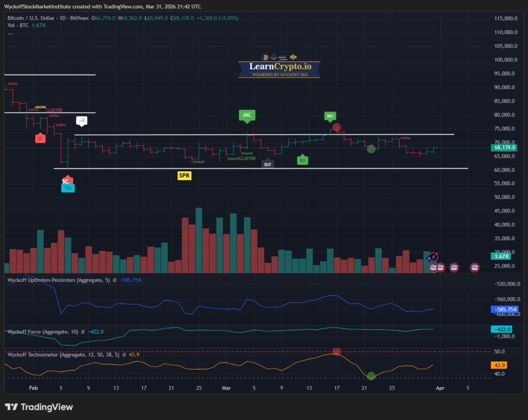
Task: Click the -422.0 axis value tag
Action: point(501,329)
